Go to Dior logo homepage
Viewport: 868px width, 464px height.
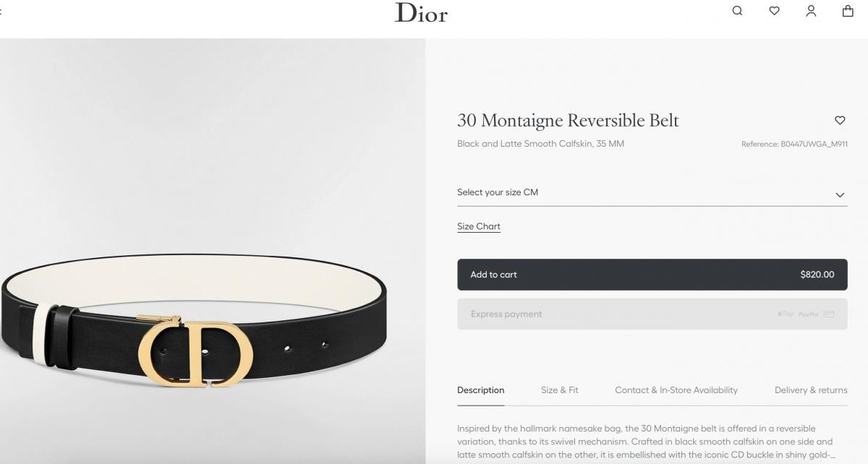pyautogui.click(x=421, y=12)
